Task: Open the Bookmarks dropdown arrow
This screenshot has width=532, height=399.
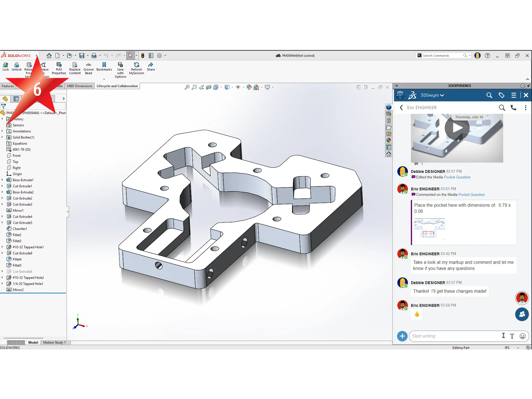Action: click(104, 79)
